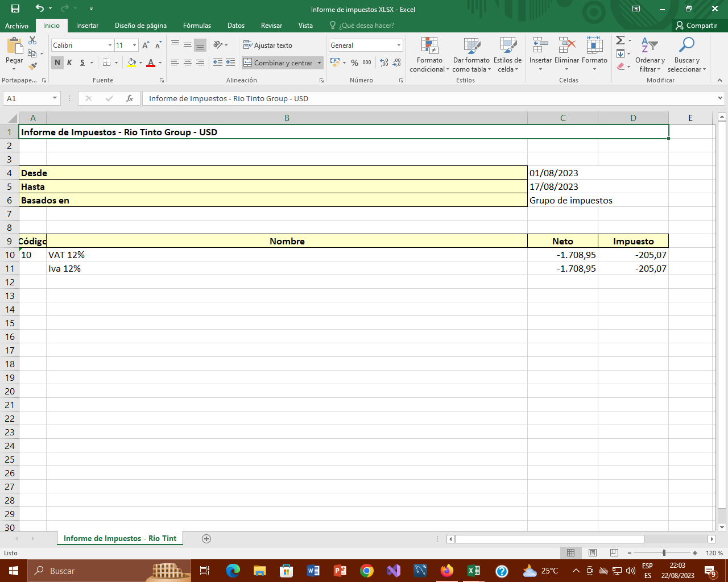Click the zoom in plus button
This screenshot has width=728, height=582.
[x=695, y=553]
